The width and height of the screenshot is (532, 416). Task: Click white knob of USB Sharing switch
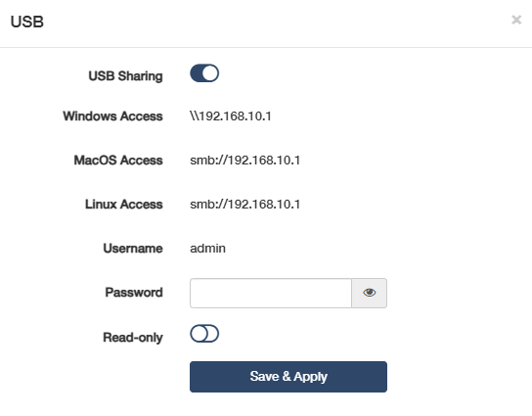pyautogui.click(x=210, y=73)
